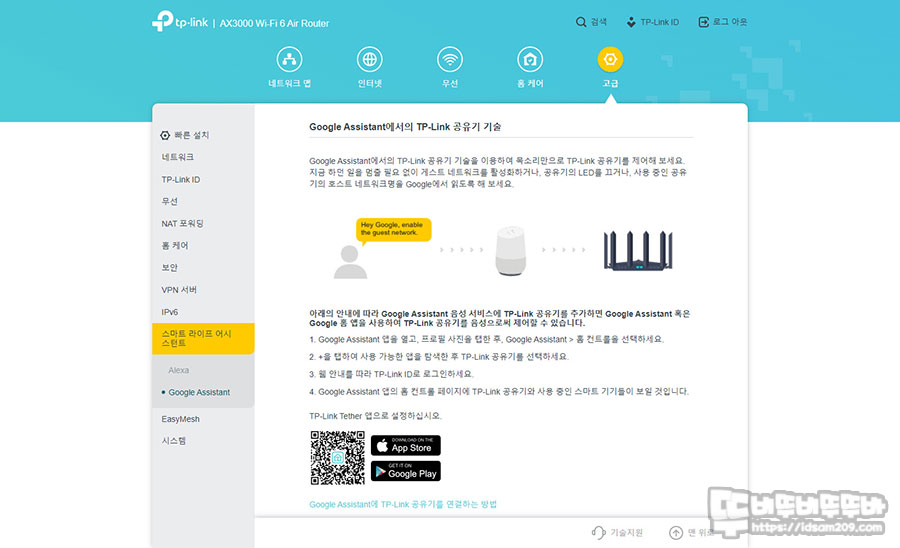Click instruction step 1 about Google Assistant 앱
900x548 pixels.
pos(487,339)
